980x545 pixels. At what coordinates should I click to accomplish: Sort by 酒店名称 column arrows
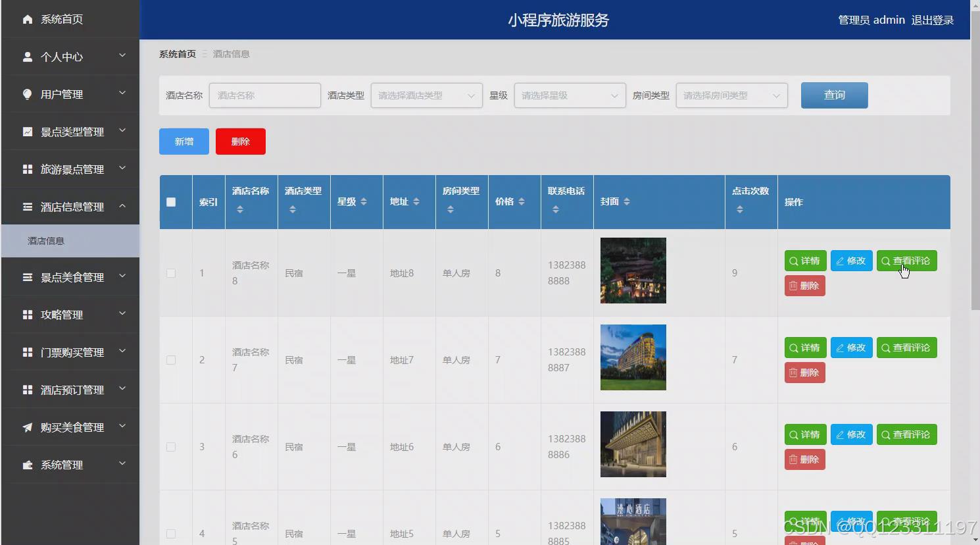(240, 209)
